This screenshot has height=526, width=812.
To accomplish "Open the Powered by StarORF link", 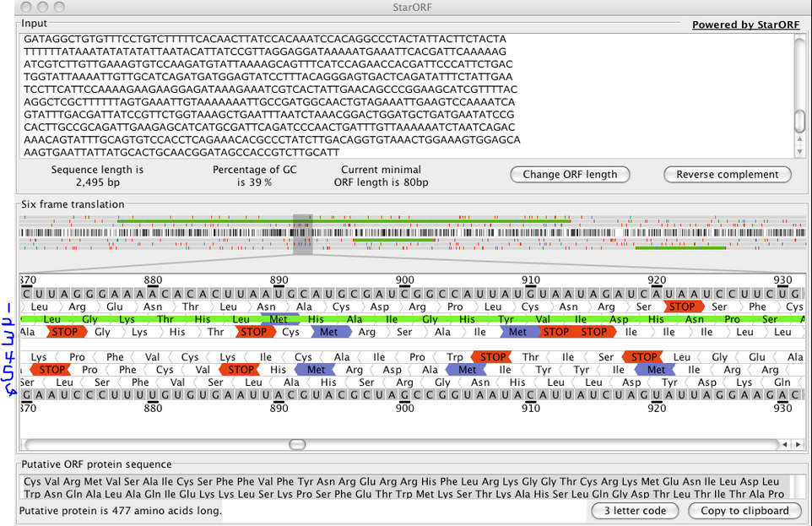I will (x=745, y=24).
